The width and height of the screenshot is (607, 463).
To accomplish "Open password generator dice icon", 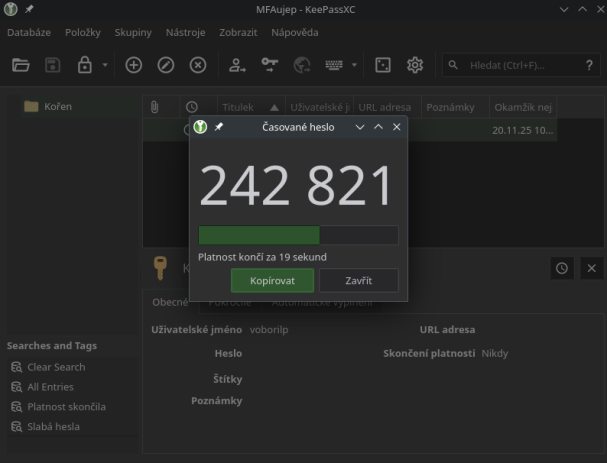I will 382,65.
